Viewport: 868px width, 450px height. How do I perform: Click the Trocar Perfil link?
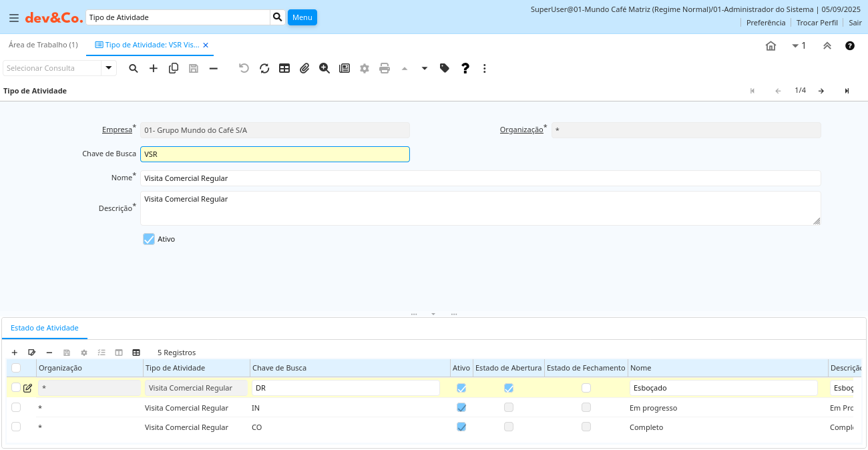[x=817, y=23]
